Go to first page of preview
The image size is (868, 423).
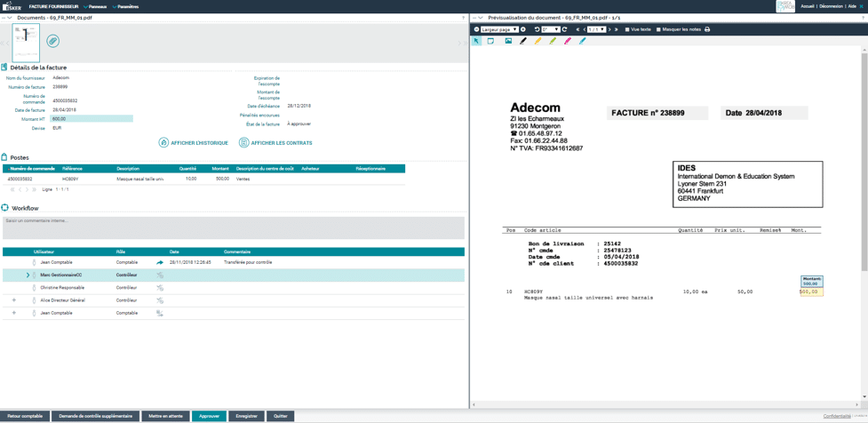tap(577, 29)
